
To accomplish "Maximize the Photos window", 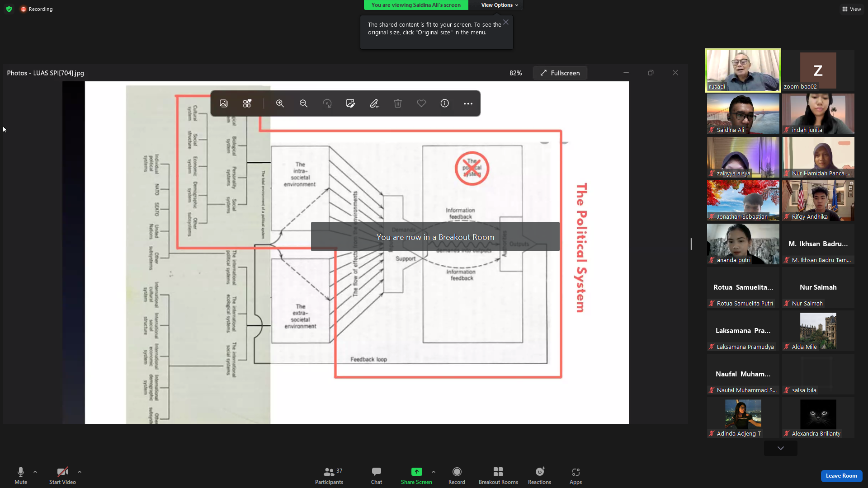I will [x=651, y=73].
